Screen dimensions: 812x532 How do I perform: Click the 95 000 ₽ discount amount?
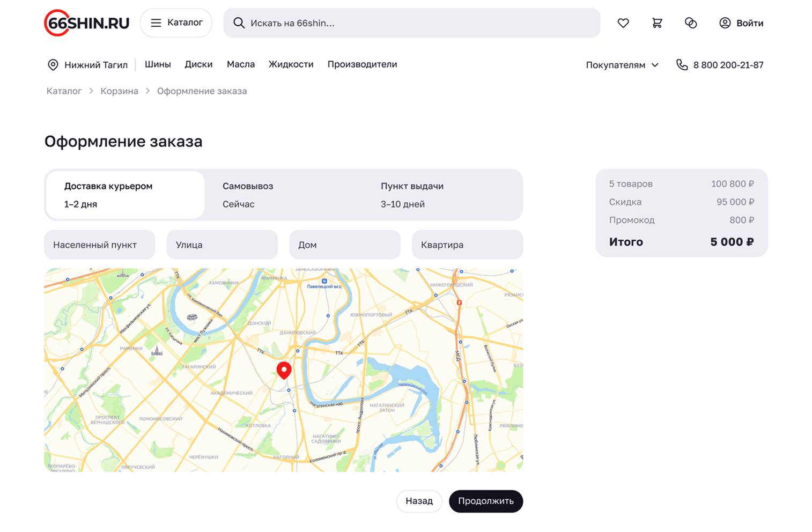735,202
